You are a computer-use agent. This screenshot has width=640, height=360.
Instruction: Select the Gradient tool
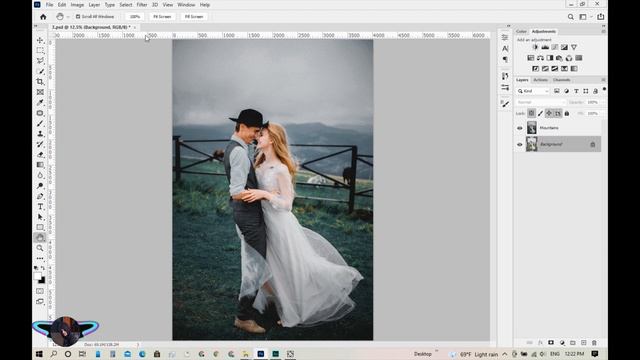coord(40,165)
